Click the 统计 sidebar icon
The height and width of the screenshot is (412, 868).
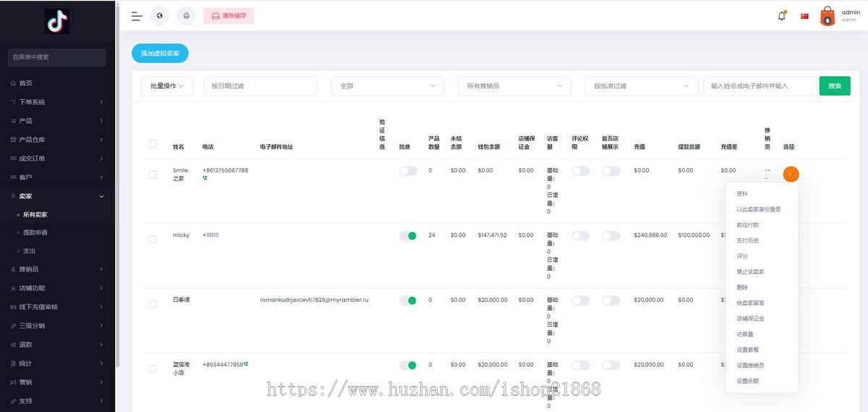(13, 363)
